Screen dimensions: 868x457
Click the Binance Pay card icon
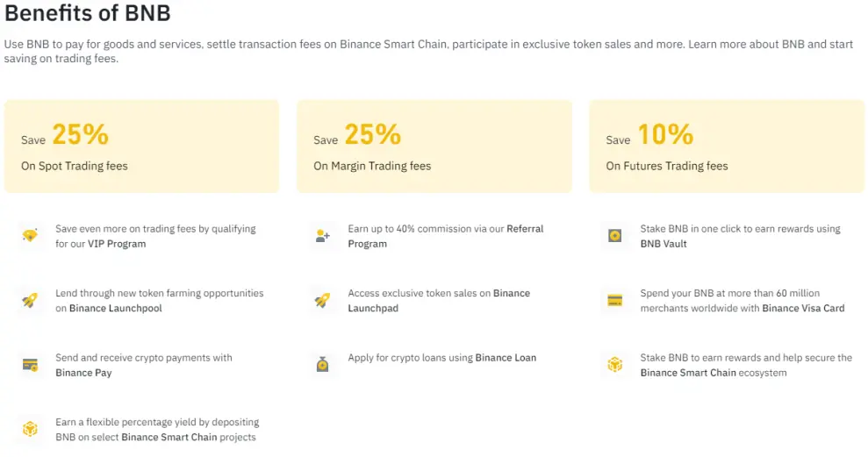click(x=30, y=365)
